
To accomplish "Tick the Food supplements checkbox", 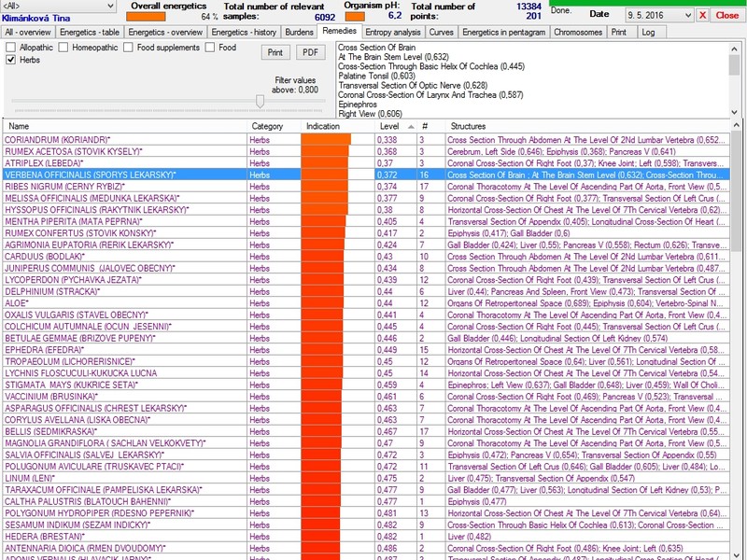I will [x=129, y=47].
